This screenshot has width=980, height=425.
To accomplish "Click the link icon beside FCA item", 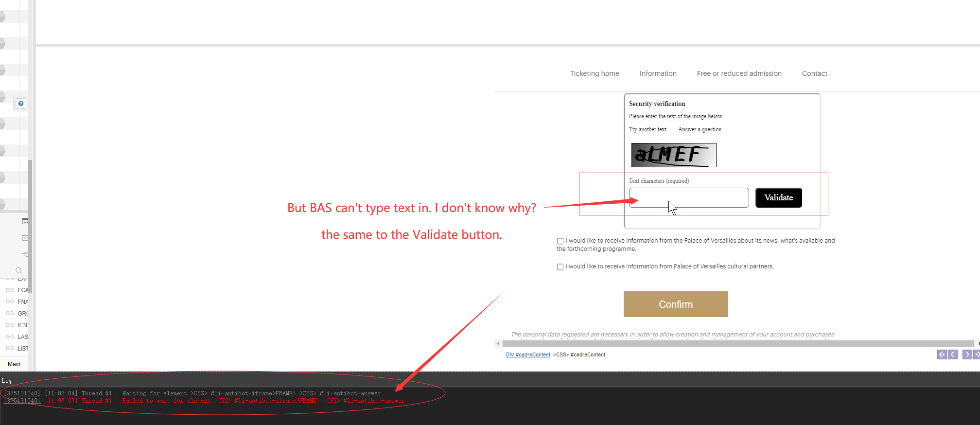I will click(10, 290).
